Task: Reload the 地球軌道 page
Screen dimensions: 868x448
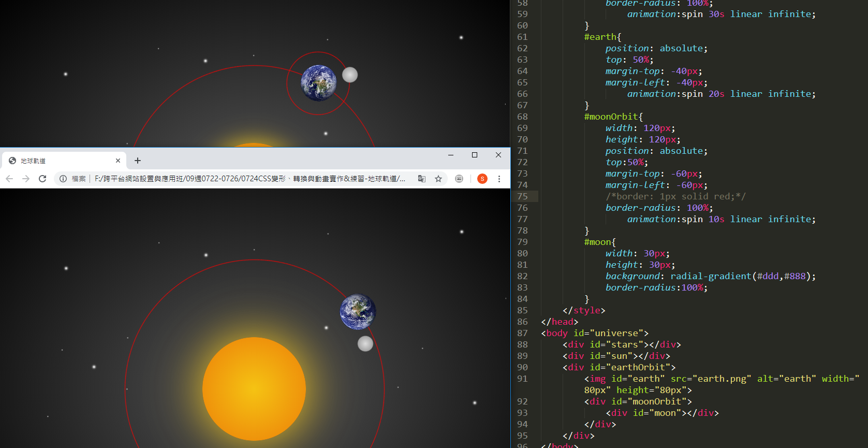Action: (x=42, y=179)
